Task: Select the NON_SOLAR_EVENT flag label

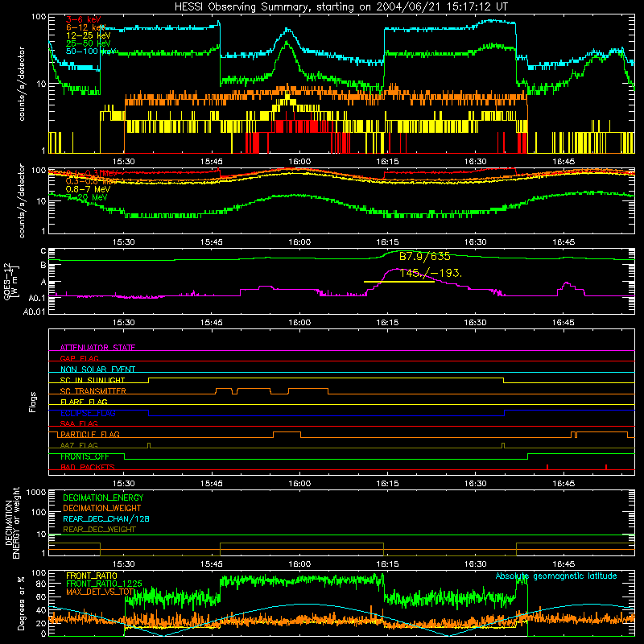Action: (97, 369)
